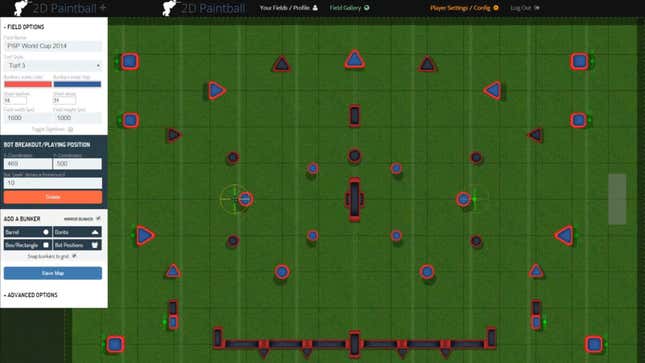The image size is (645, 363).
Task: Select the top-left square bunker
Action: coord(130,61)
